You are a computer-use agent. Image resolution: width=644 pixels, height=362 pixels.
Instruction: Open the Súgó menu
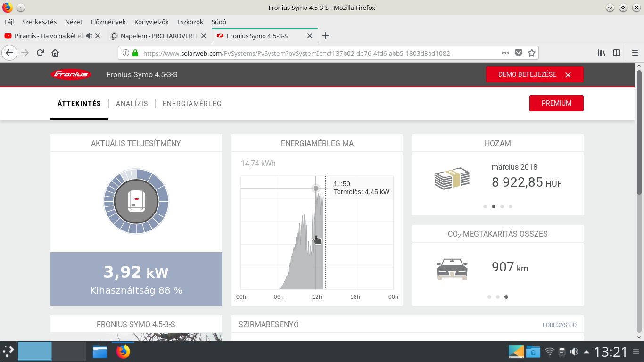point(219,22)
